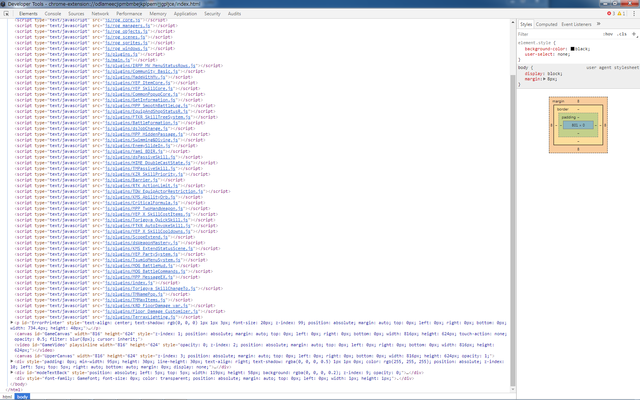This screenshot has width=640, height=400.
Task: Focus the styles Filter input field
Action: point(557,34)
